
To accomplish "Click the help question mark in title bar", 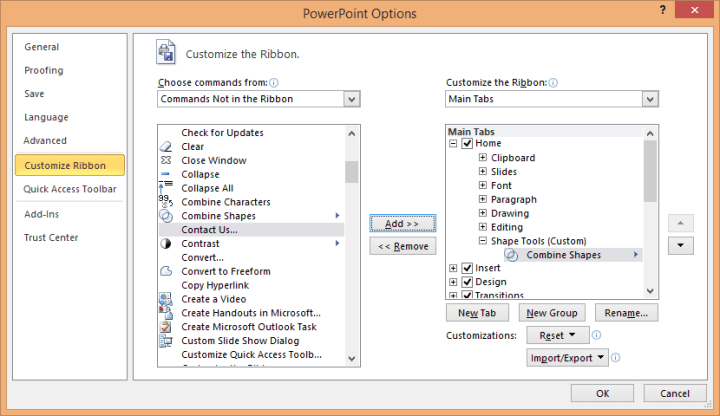I will click(663, 10).
